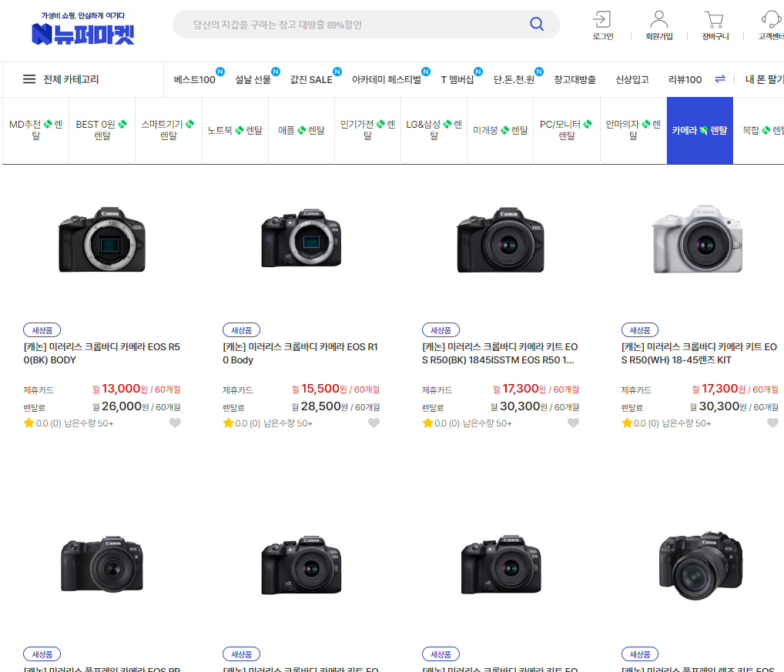
Task: Open the sign-up icon (회원가입)
Action: (658, 19)
